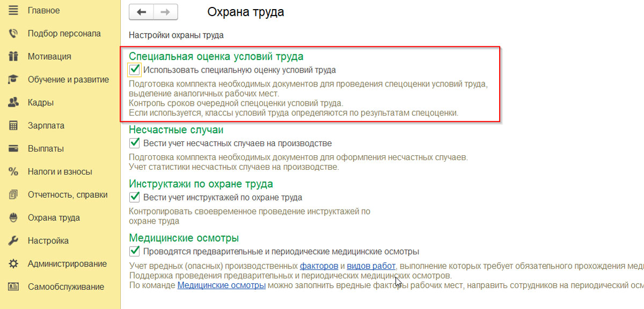Image resolution: width=644 pixels, height=309 pixels.
Task: Click the phone icon for Подбор персонала
Action: [x=13, y=33]
